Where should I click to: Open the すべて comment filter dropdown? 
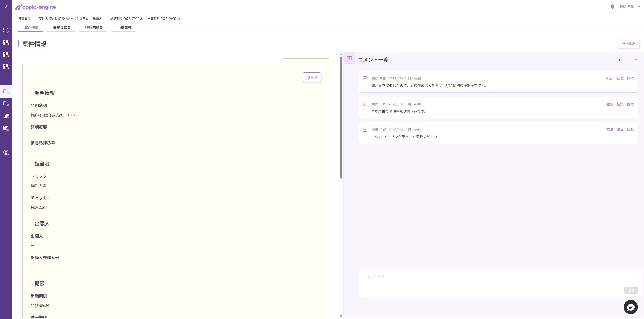point(628,60)
